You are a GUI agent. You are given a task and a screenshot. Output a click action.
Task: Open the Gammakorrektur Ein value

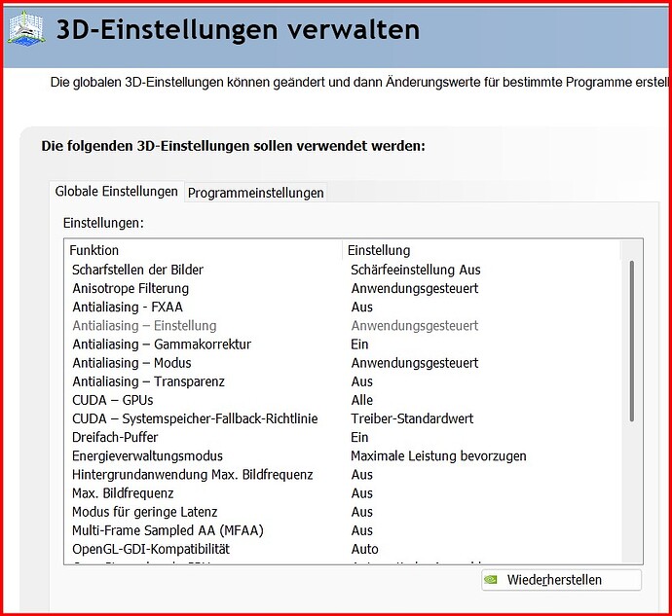tap(359, 344)
